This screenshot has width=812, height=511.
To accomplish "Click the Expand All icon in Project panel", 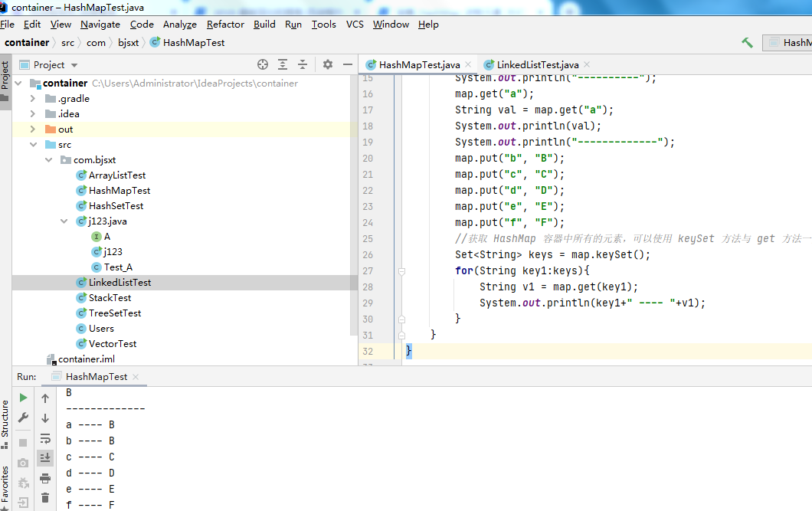I will pos(282,64).
